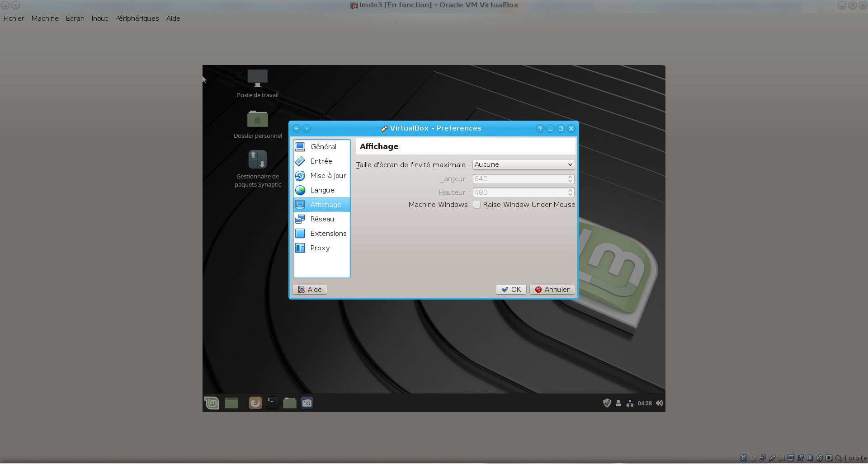This screenshot has height=464, width=868.
Task: Open the Proxy settings section
Action: point(320,248)
